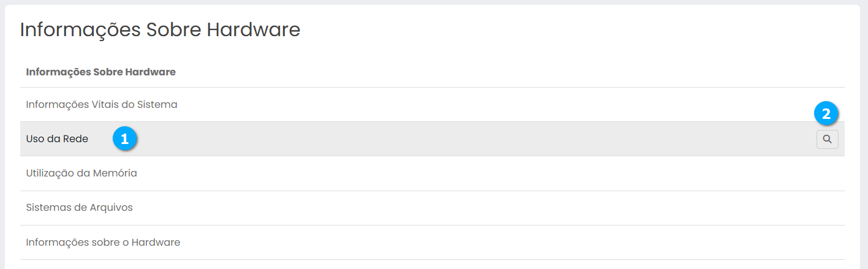The height and width of the screenshot is (269, 868).
Task: Click the word Rede in the highlighted row
Action: point(76,139)
